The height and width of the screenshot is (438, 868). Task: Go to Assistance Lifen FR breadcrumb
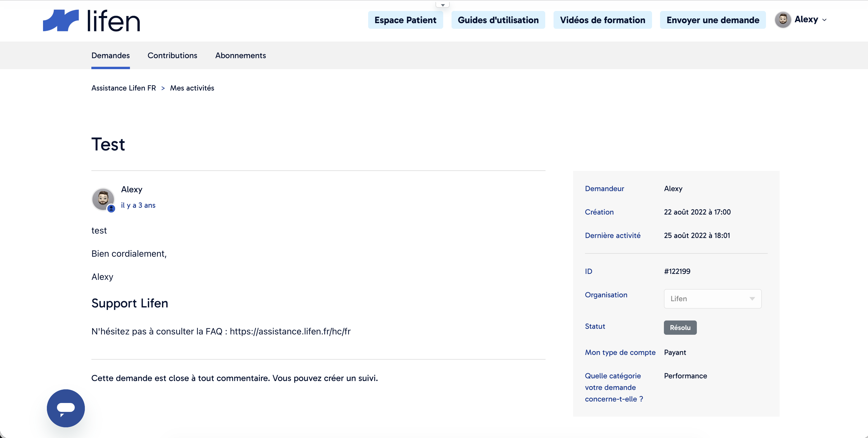tap(124, 88)
